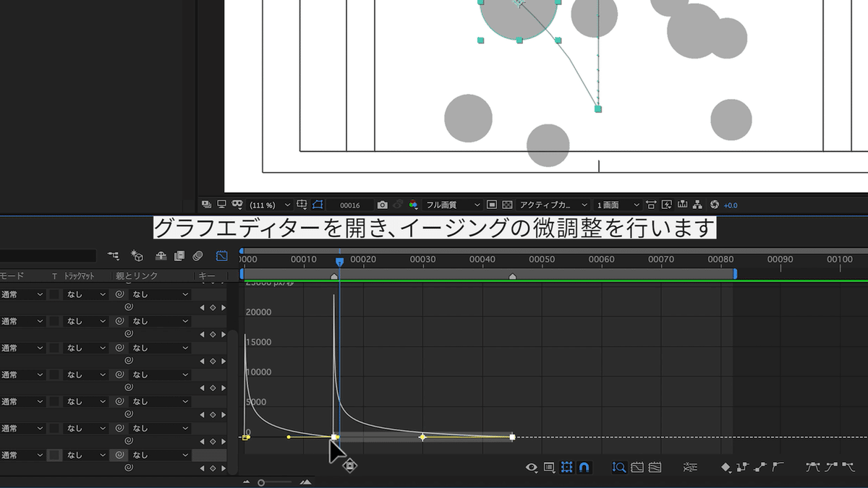
Task: Toggle show transform box for selected keys
Action: pos(566,468)
